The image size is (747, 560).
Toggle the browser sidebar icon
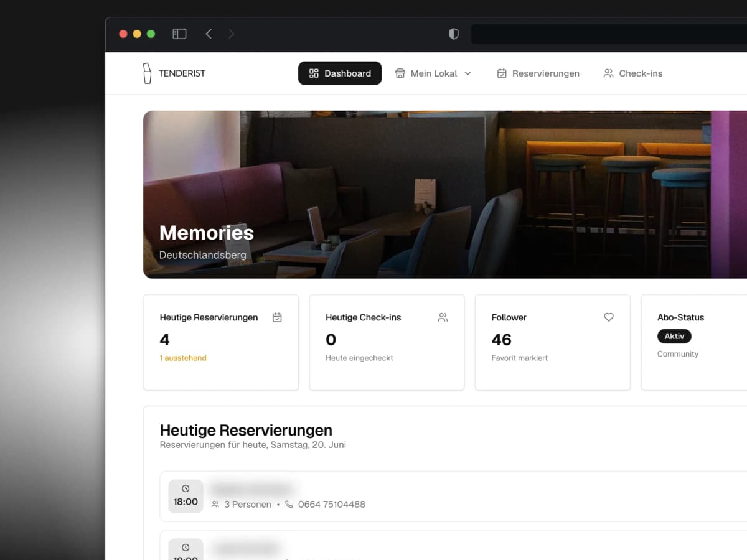point(179,34)
